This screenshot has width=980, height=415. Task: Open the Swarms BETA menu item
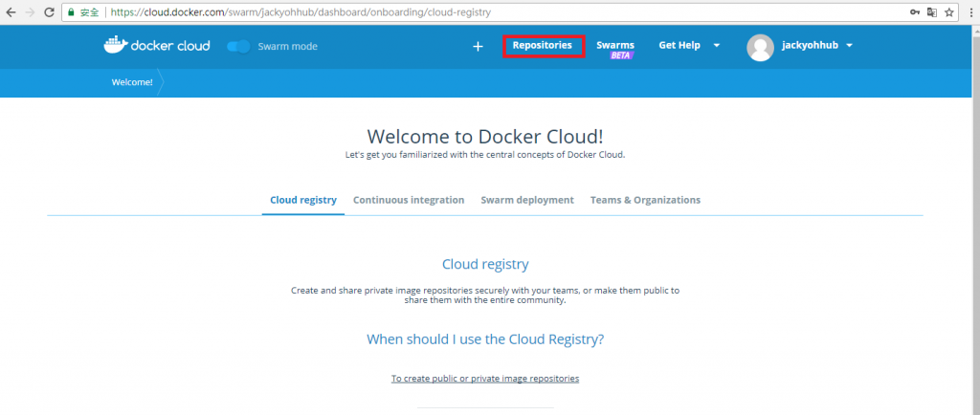(615, 50)
